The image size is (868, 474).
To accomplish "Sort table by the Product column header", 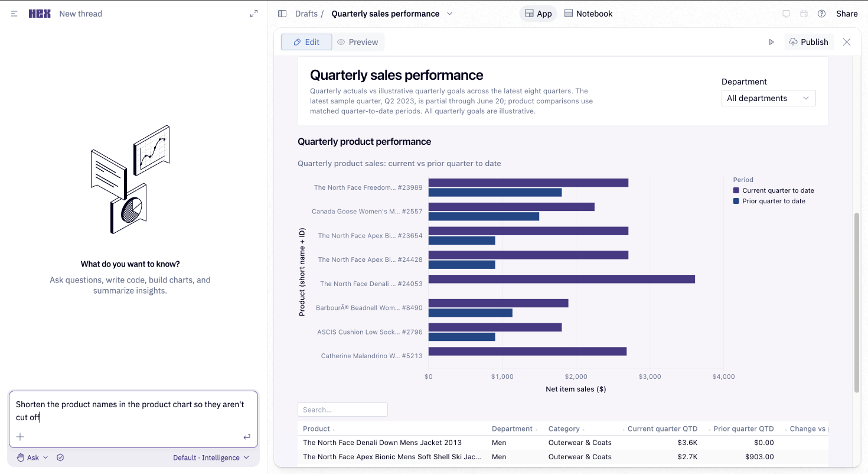I will click(316, 428).
